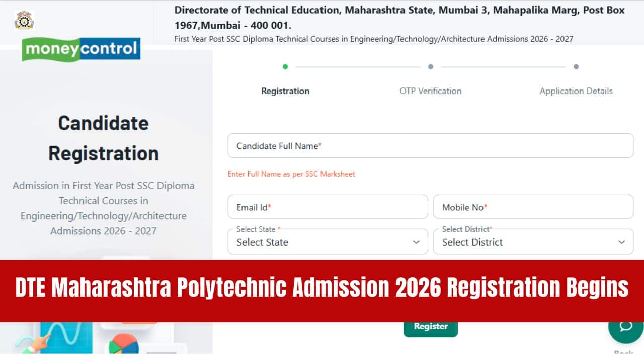Viewport: 644px width, 362px height.
Task: Focus the Candidate Full Name field
Action: (x=431, y=146)
